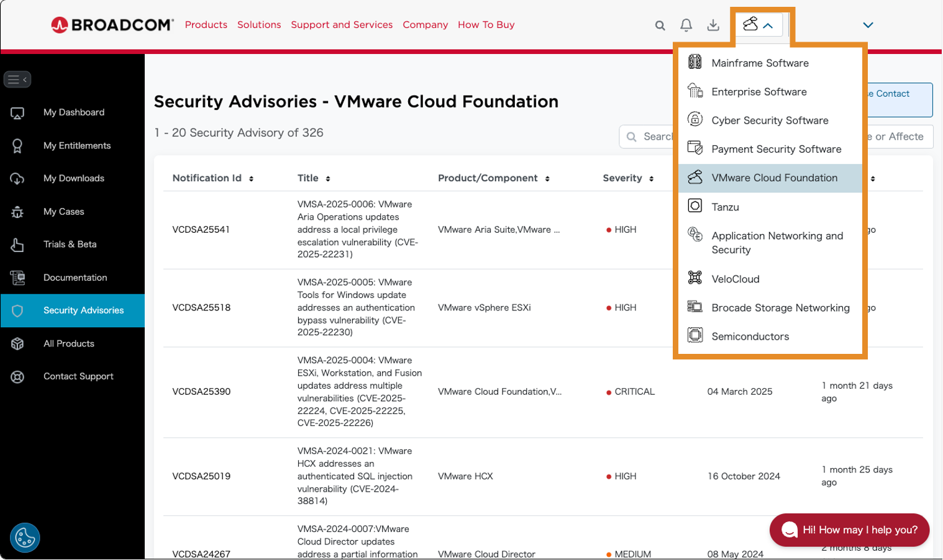
Task: Expand the user account chevron menu
Action: (x=868, y=25)
